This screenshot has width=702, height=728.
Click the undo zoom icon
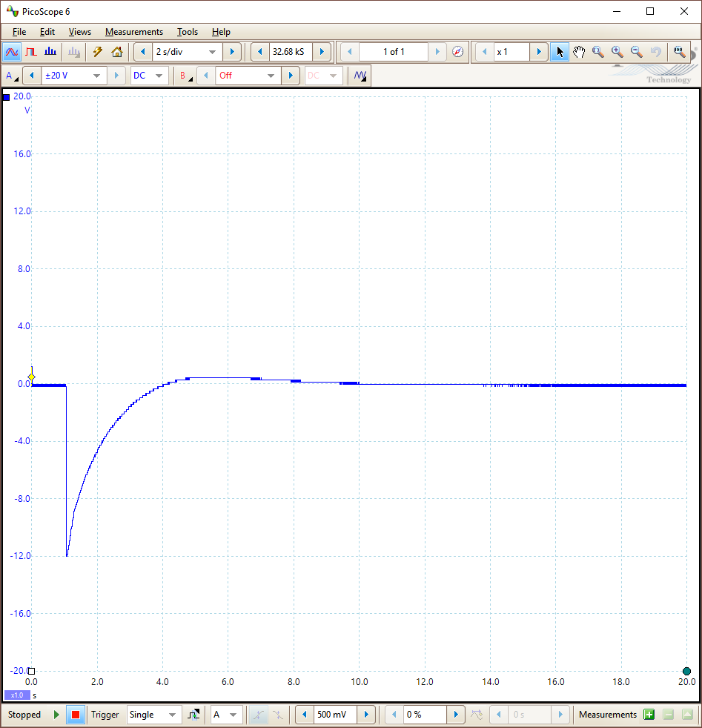point(655,52)
